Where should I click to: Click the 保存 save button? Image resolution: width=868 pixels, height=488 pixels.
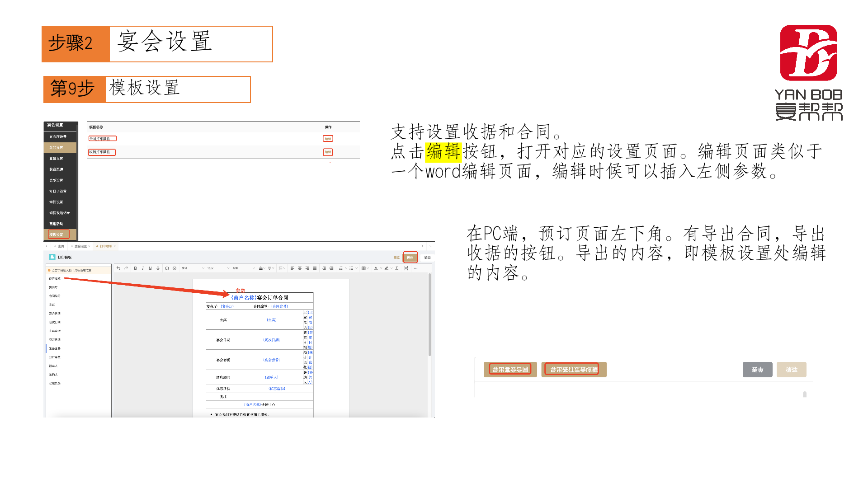click(x=410, y=257)
